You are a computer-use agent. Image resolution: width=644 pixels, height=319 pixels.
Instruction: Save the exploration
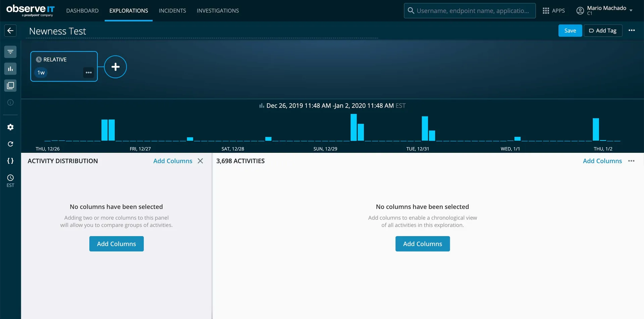tap(570, 30)
